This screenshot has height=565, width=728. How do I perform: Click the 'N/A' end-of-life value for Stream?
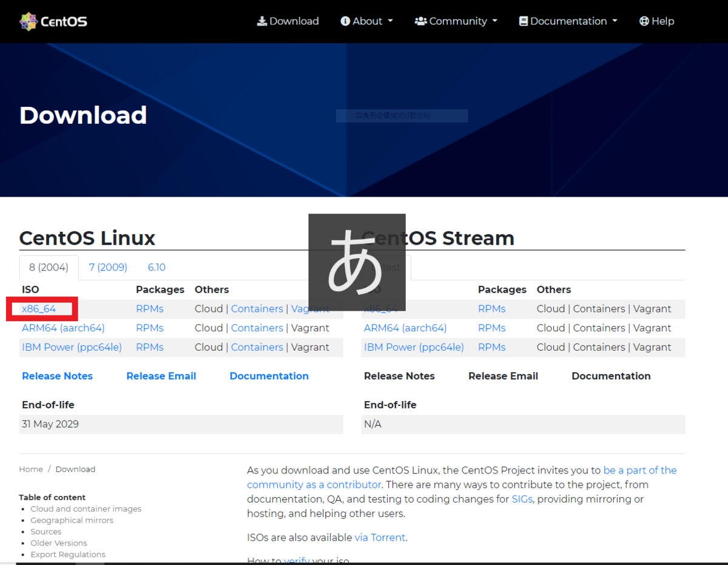point(372,424)
